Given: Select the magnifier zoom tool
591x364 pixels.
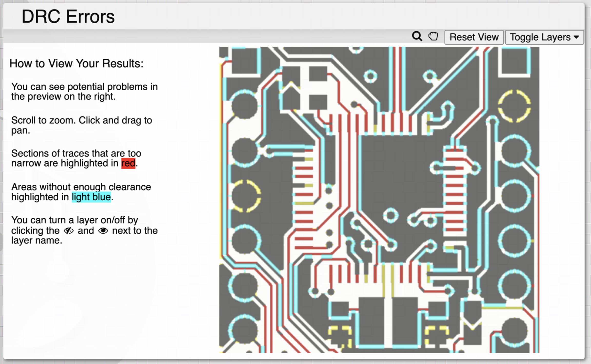Looking at the screenshot, I should point(417,36).
